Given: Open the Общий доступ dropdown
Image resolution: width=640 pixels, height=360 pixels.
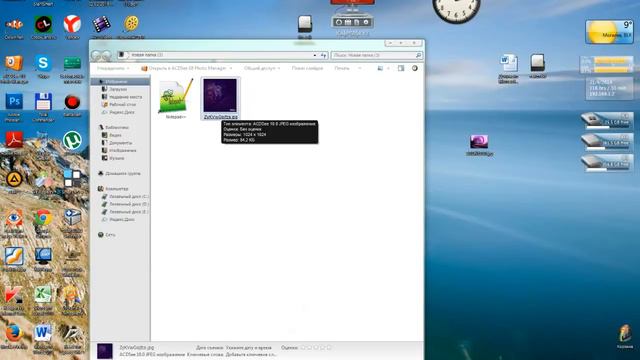Looking at the screenshot, I should pyautogui.click(x=262, y=68).
